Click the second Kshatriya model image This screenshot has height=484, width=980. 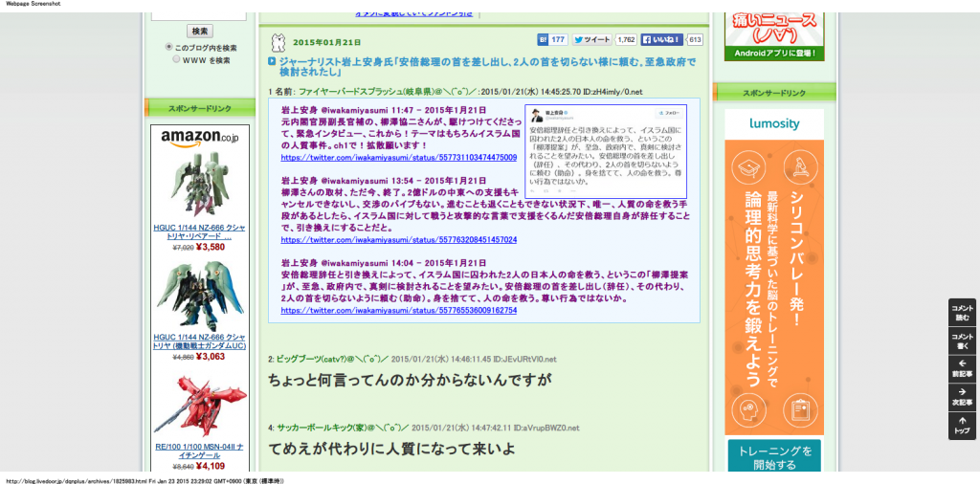199,297
